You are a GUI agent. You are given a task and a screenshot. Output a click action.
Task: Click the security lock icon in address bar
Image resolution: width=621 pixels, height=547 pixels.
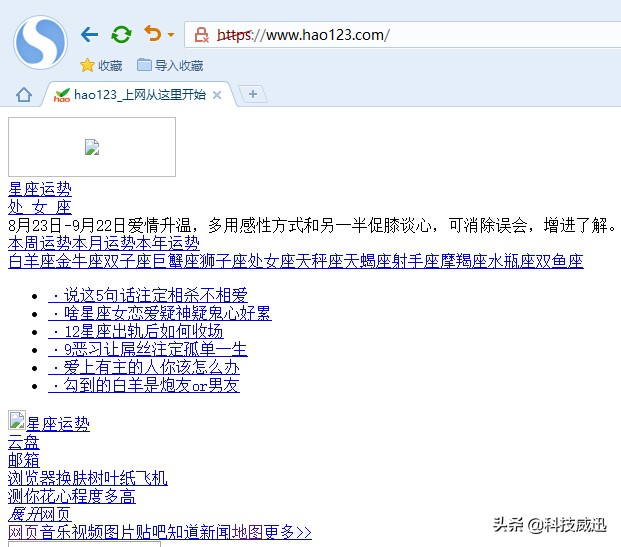coord(201,35)
